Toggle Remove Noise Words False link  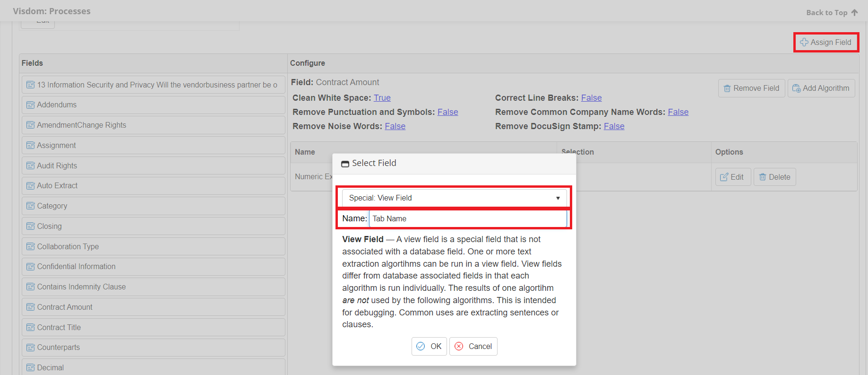(395, 126)
